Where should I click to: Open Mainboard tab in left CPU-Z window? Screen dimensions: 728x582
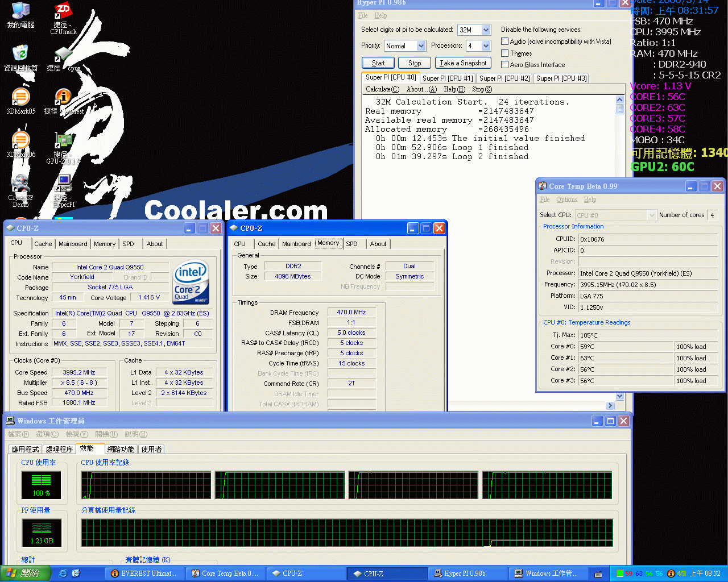[73, 244]
